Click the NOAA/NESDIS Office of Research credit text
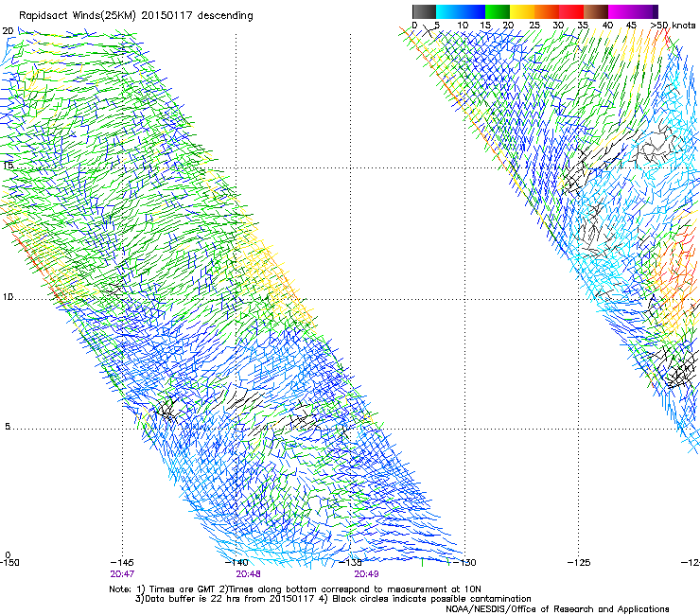This screenshot has width=700, height=615. [x=557, y=609]
